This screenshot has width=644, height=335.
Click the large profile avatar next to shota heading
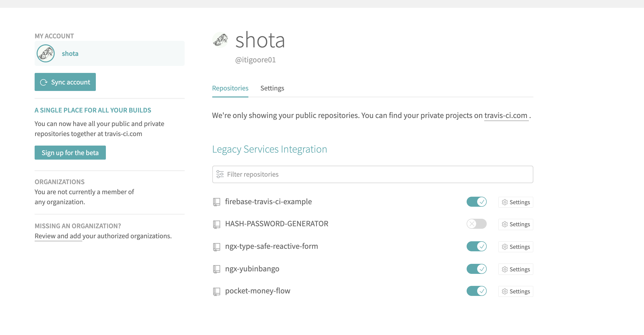point(220,40)
